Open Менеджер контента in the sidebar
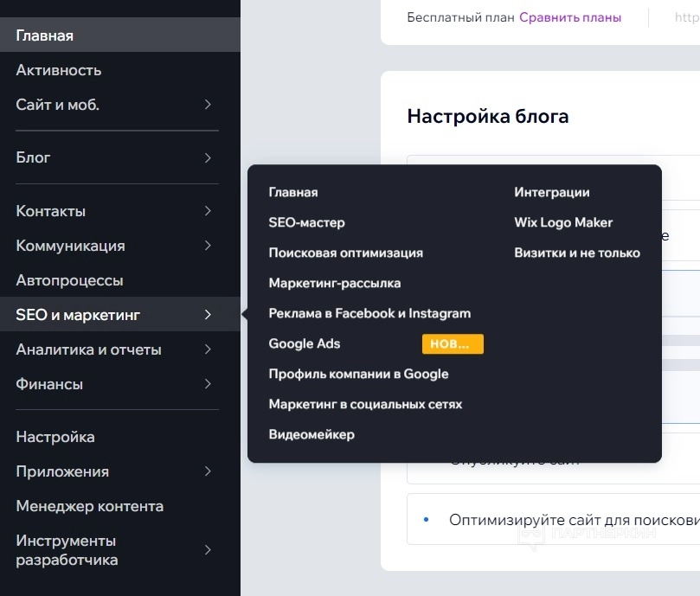Screen dimensions: 700x596 (90, 506)
